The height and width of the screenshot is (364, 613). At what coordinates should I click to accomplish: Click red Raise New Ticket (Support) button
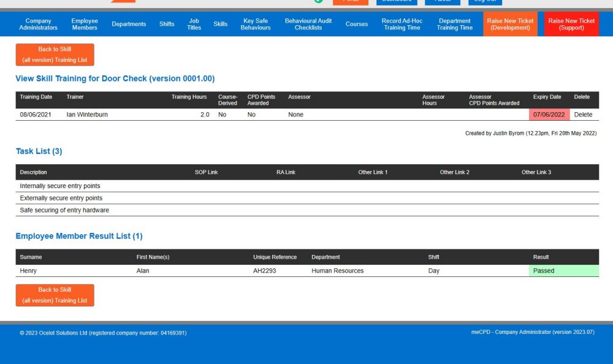571,24
